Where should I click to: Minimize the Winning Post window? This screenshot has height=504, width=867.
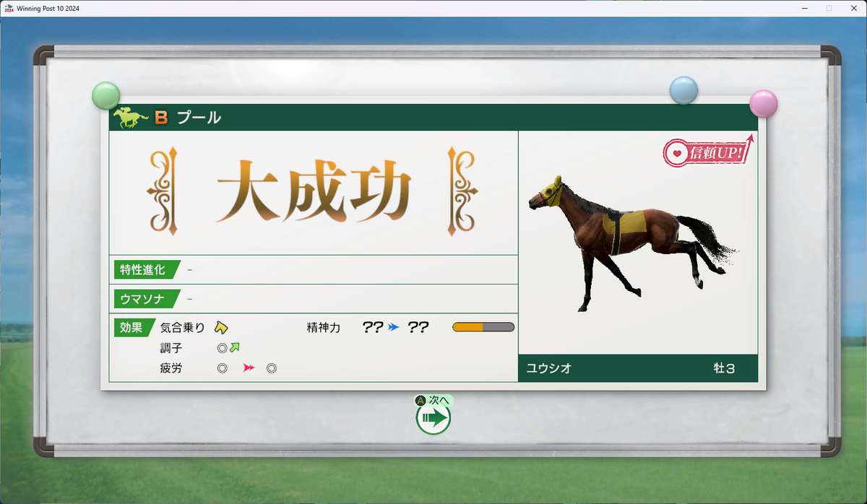[804, 8]
